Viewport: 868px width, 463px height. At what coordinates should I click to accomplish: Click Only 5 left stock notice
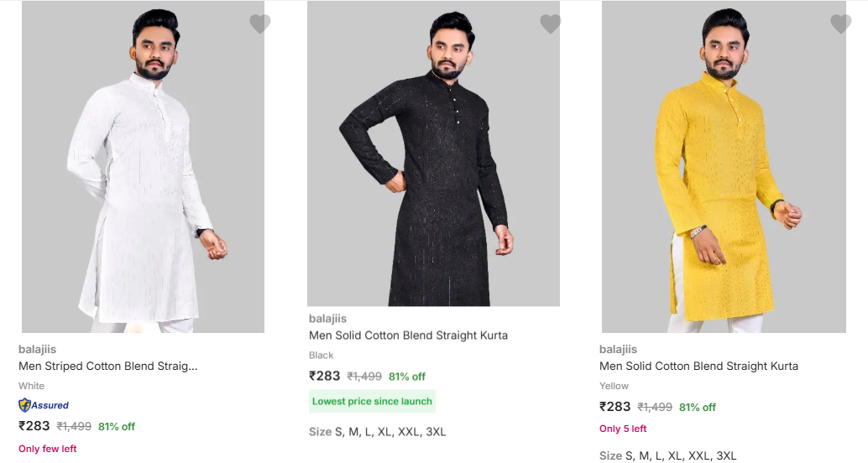[623, 429]
